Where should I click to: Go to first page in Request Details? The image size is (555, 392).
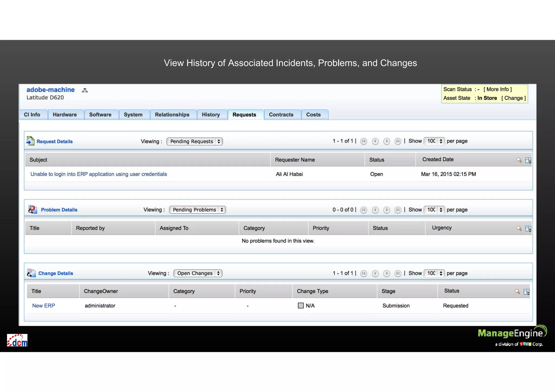(x=364, y=141)
